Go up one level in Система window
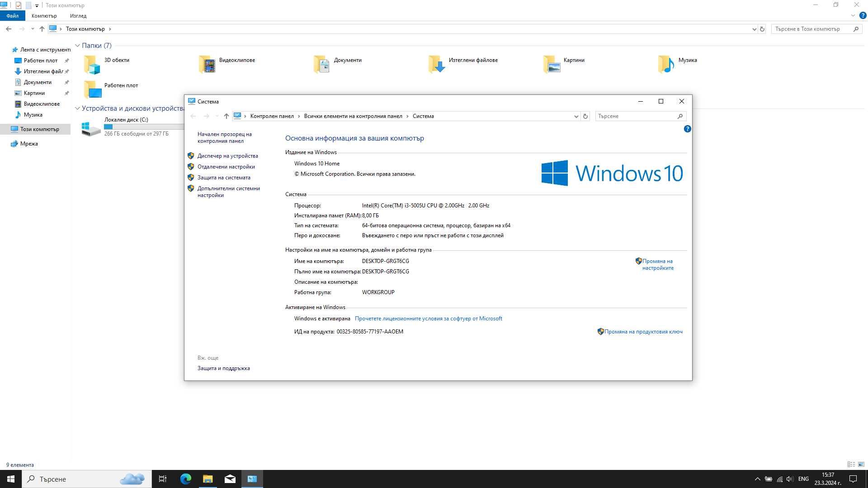Screen dimensions: 868x488 (x=226, y=116)
